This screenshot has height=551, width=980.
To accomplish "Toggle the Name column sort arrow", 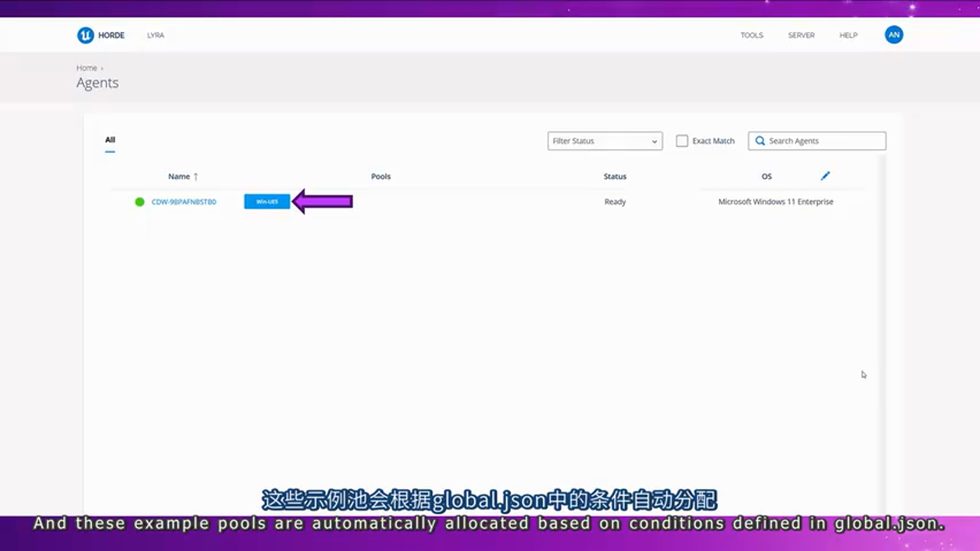I will pos(195,176).
